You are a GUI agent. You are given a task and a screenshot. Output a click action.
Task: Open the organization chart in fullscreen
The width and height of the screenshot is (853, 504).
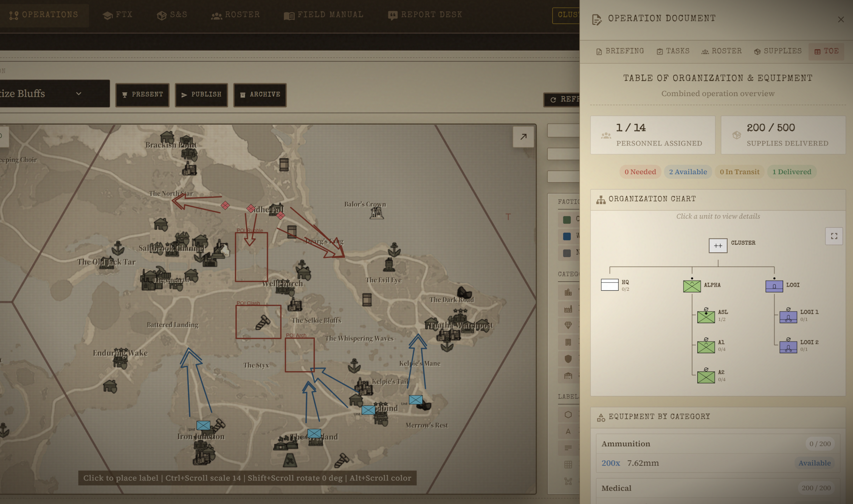tap(834, 236)
